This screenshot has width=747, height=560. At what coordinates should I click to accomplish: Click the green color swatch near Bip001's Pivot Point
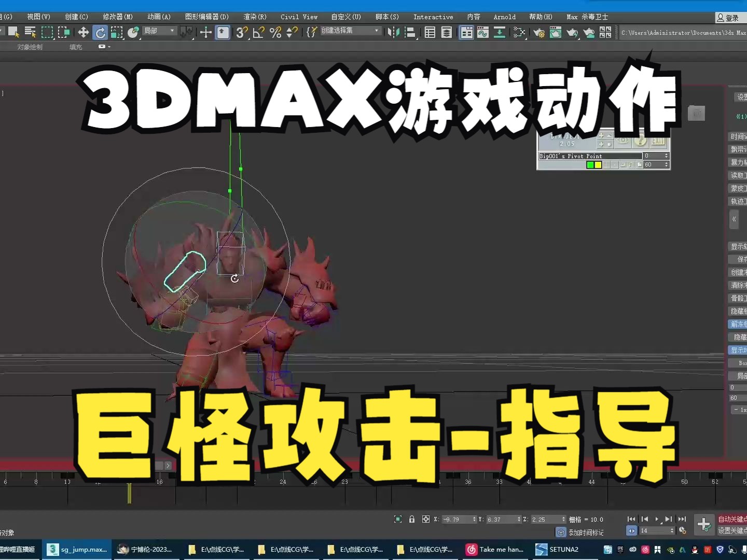[590, 165]
